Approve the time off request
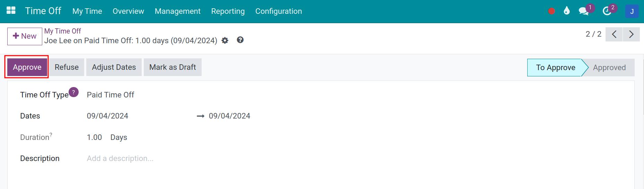 27,67
